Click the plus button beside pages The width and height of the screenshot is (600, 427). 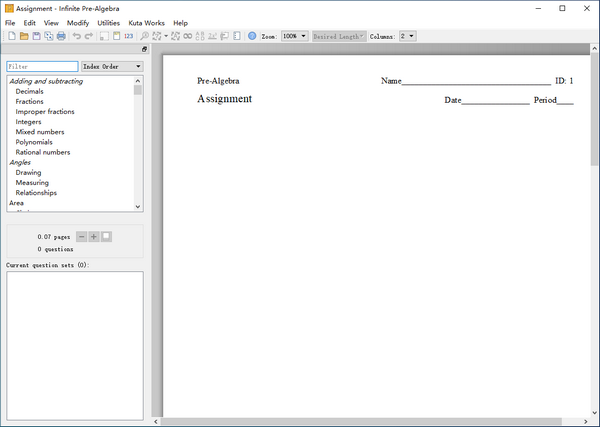tap(94, 236)
